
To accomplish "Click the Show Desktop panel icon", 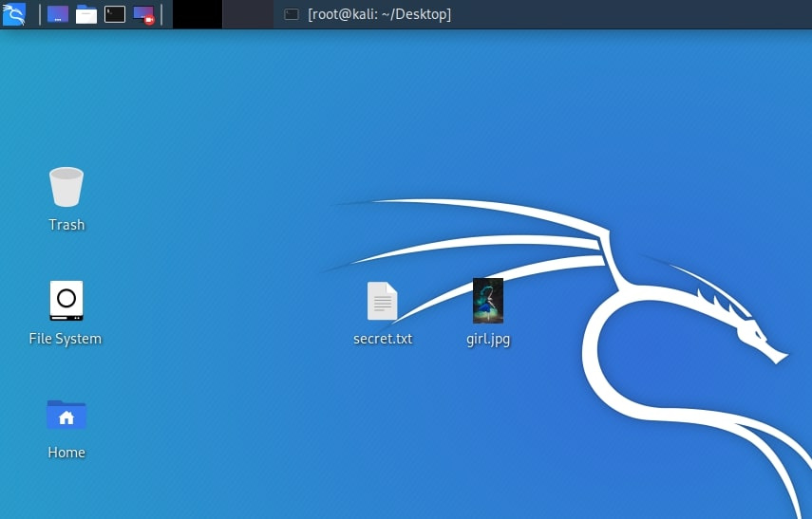I will point(57,14).
